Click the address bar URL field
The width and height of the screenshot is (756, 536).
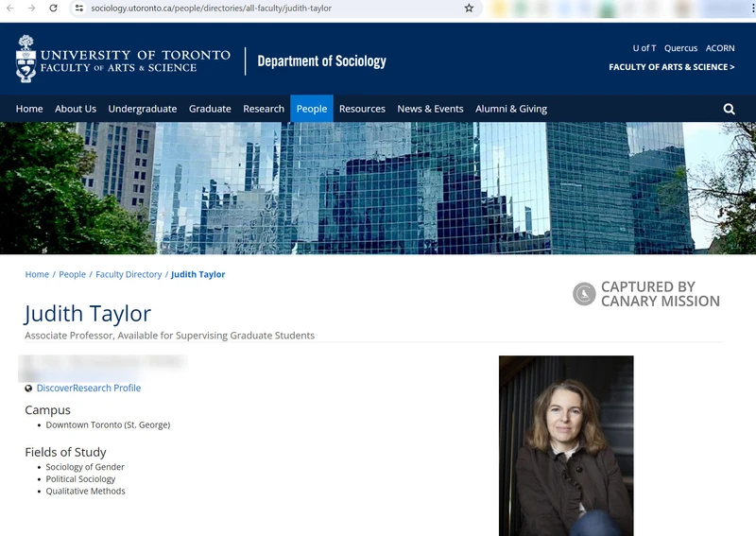tap(275, 9)
